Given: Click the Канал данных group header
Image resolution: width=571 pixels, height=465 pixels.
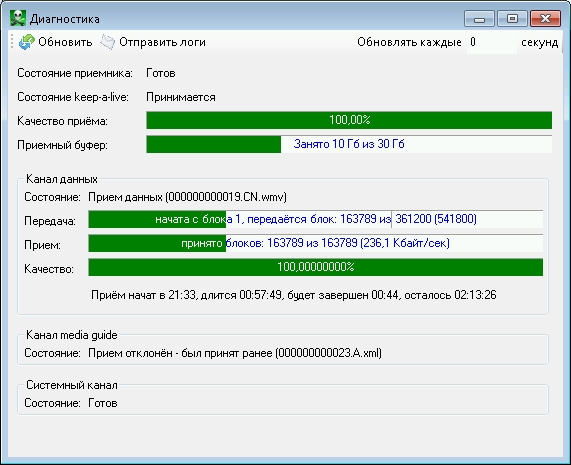Looking at the screenshot, I should point(62,179).
